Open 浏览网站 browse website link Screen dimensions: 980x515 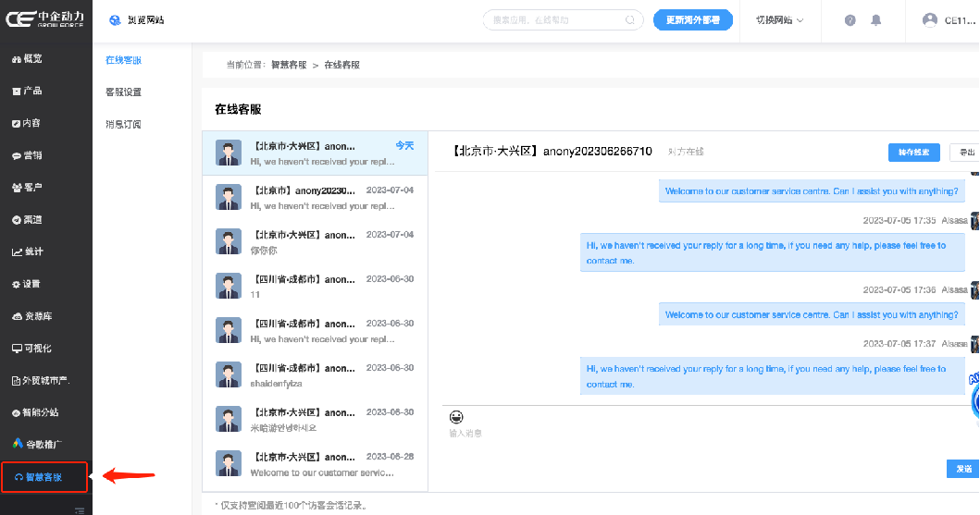[x=145, y=20]
